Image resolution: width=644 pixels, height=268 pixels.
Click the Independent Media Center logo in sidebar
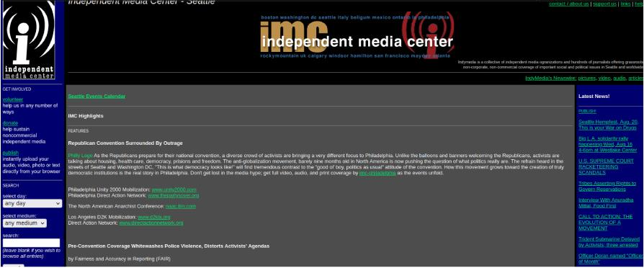pyautogui.click(x=29, y=40)
